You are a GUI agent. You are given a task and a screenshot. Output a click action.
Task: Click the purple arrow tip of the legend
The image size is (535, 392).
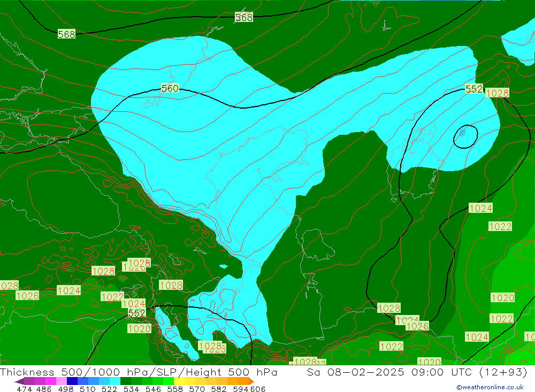(x=19, y=381)
